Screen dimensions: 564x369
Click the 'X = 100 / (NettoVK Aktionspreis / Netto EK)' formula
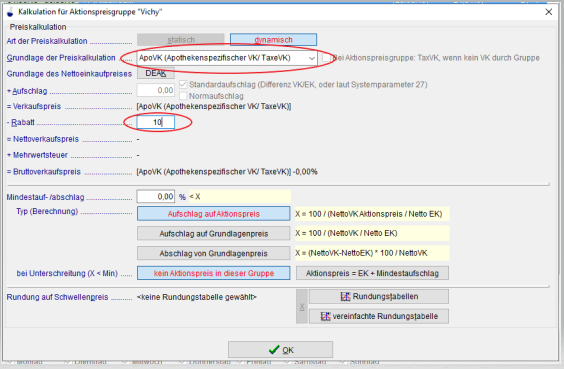pos(369,214)
